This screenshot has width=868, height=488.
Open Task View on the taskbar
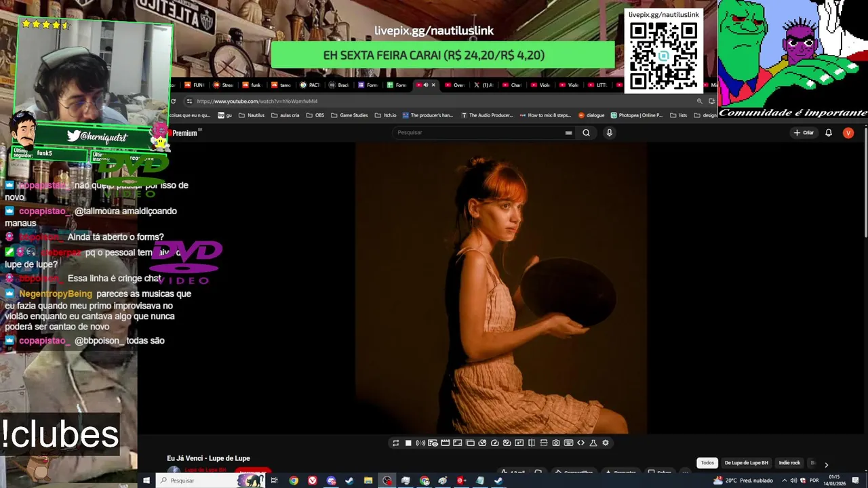[274, 481]
